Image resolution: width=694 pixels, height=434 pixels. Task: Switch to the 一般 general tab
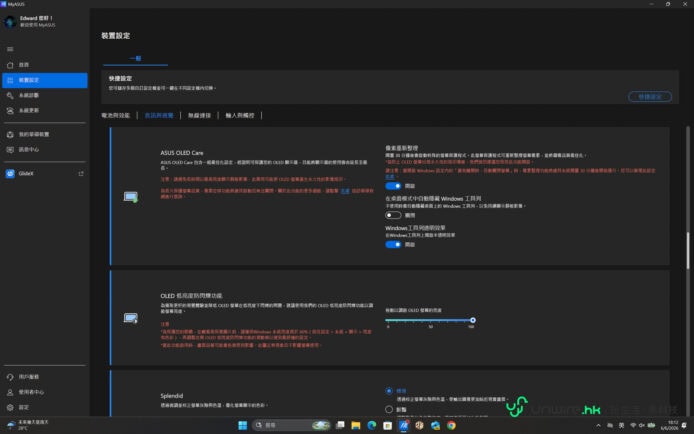tap(135, 58)
